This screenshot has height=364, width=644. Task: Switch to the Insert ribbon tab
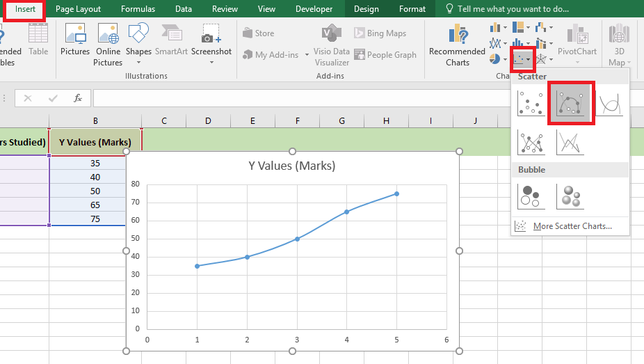25,8
